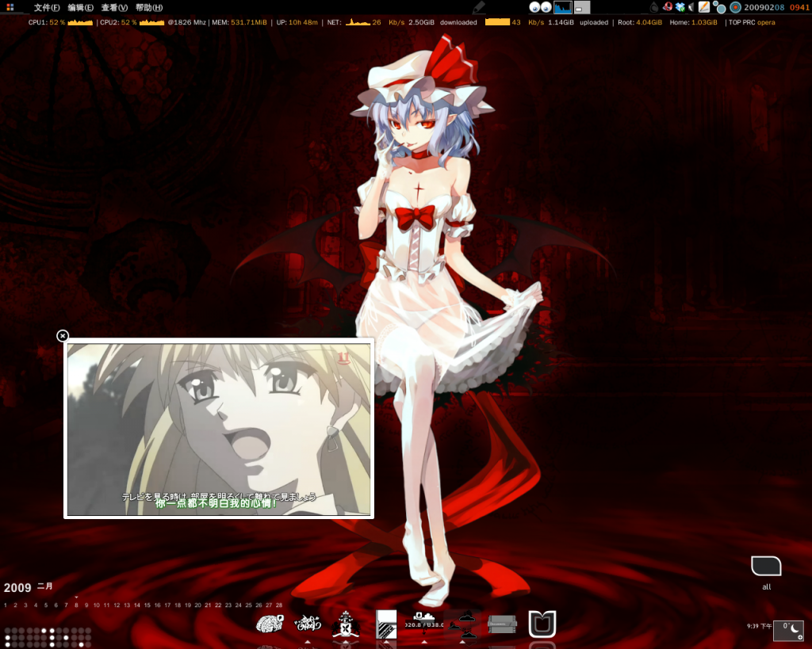Screen dimensions: 812x649
Task: Click the orange 0941 clock
Action: click(799, 7)
